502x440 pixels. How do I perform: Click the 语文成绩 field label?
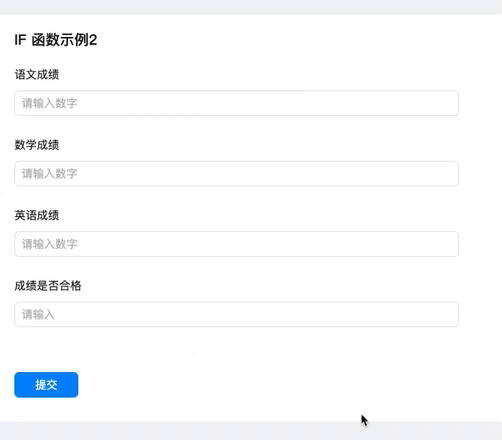(37, 74)
